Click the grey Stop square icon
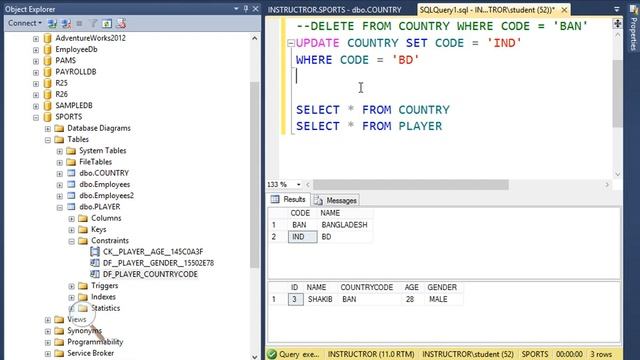640x360 pixels. point(79,24)
